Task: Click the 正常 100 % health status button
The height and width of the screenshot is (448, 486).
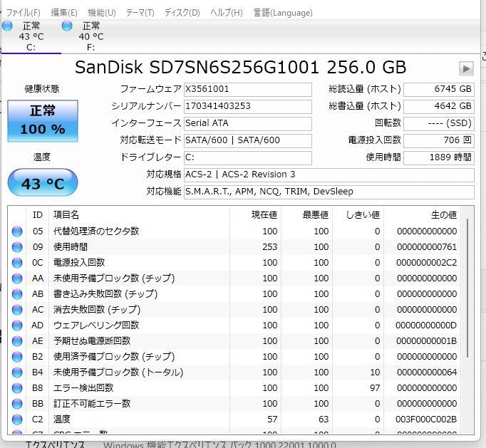Action: pos(43,121)
